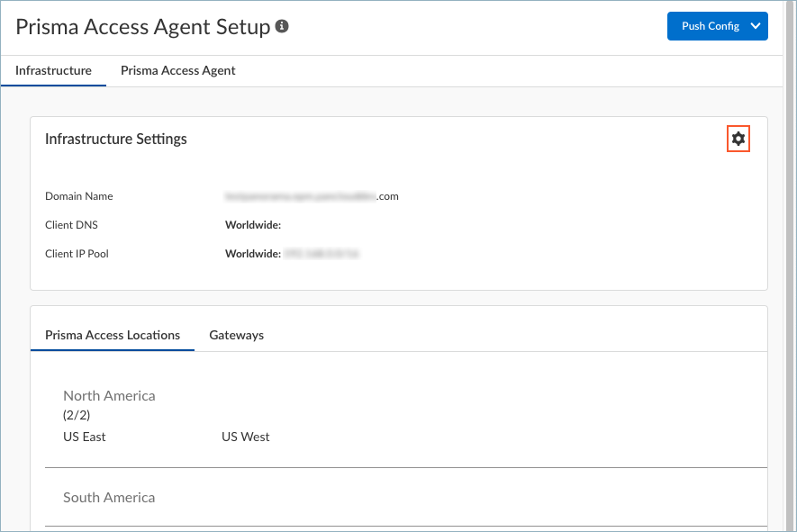Image resolution: width=797 pixels, height=532 pixels.
Task: Click the Infrastructure Settings heading
Action: [x=116, y=139]
